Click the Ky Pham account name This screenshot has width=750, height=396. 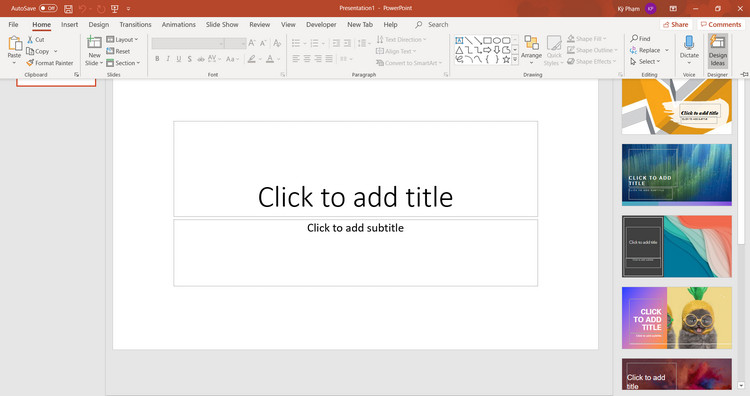[x=629, y=9]
